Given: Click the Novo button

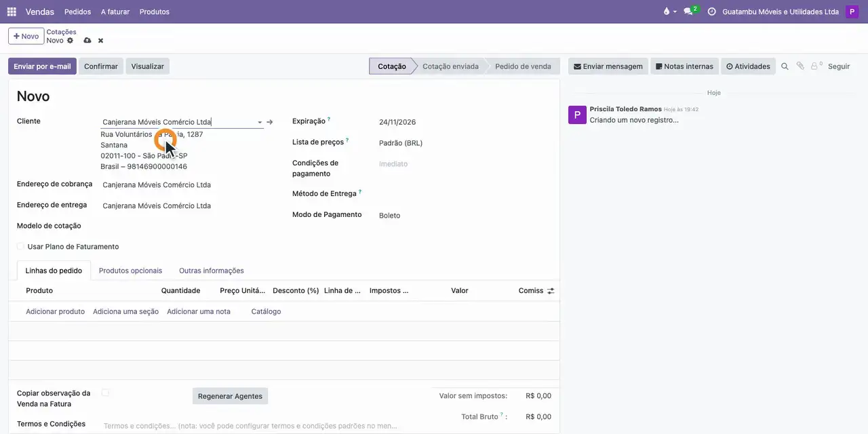Looking at the screenshot, I should click(x=26, y=36).
